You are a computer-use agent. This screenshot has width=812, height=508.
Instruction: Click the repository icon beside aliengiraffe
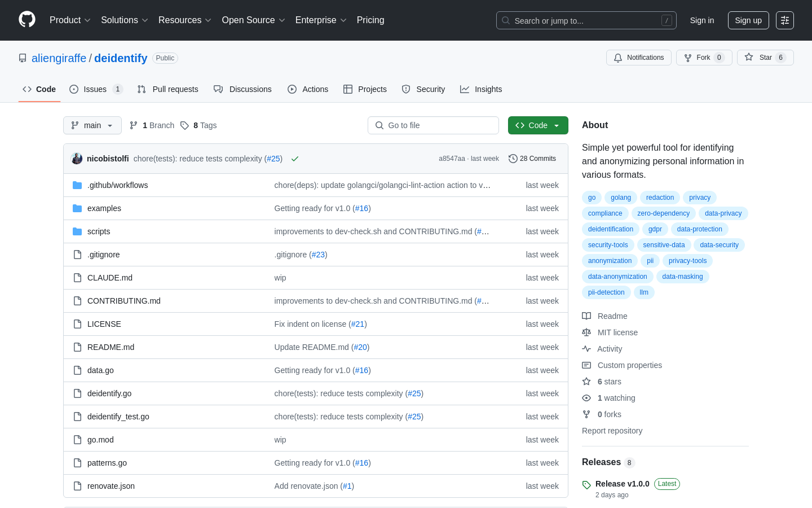click(23, 58)
